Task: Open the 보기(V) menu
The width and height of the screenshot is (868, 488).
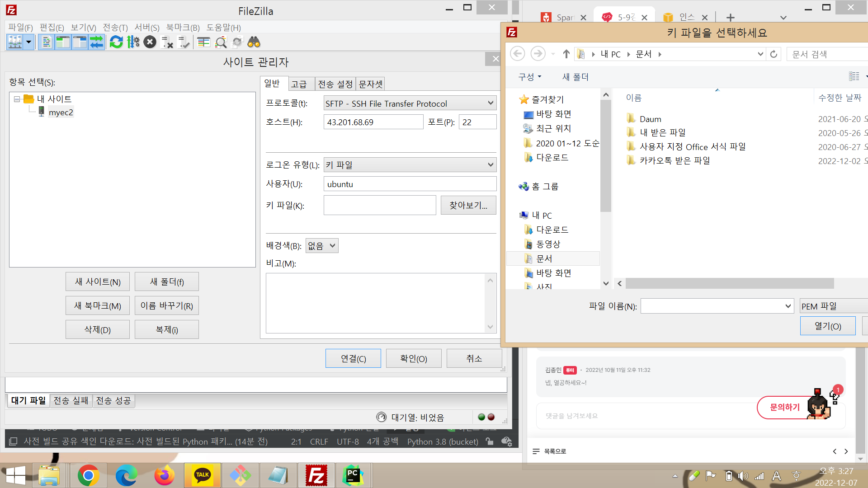Action: 84,28
